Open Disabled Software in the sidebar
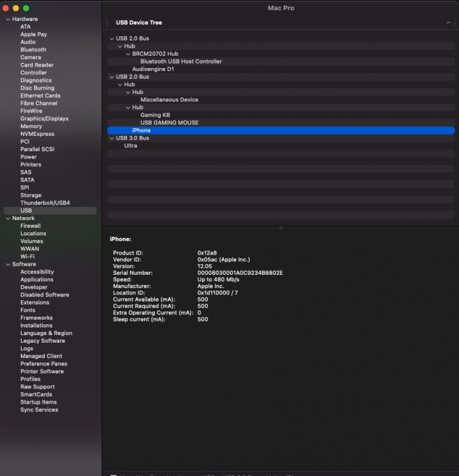 44,294
